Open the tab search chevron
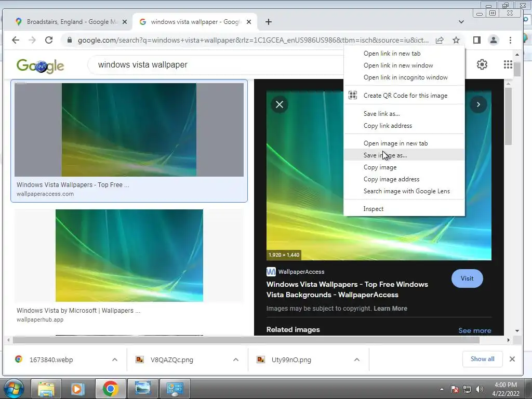Screen dimensions: 532x399 pyautogui.click(x=461, y=22)
